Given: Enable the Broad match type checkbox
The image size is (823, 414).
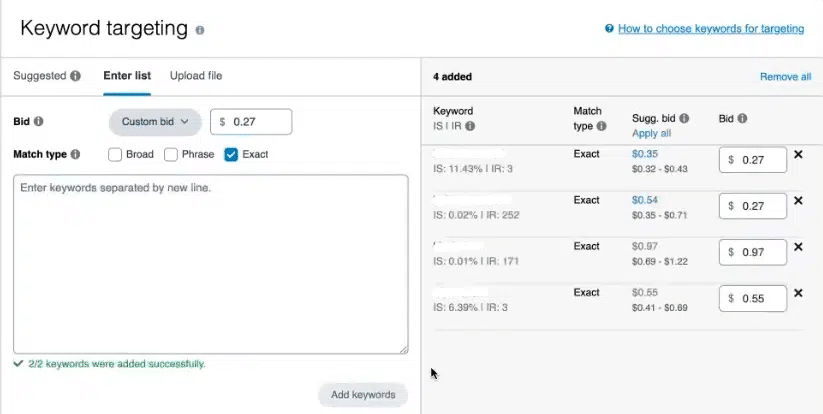Looking at the screenshot, I should click(x=115, y=155).
